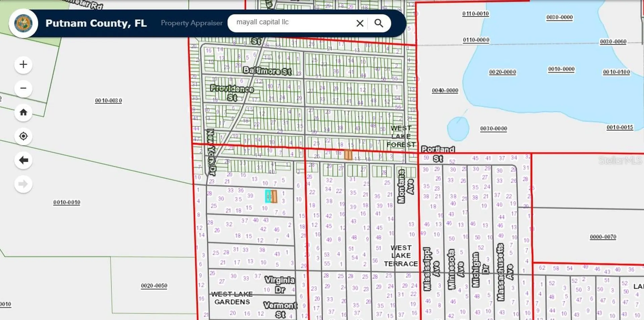
Task: Go back to previous map extent
Action: tap(23, 160)
